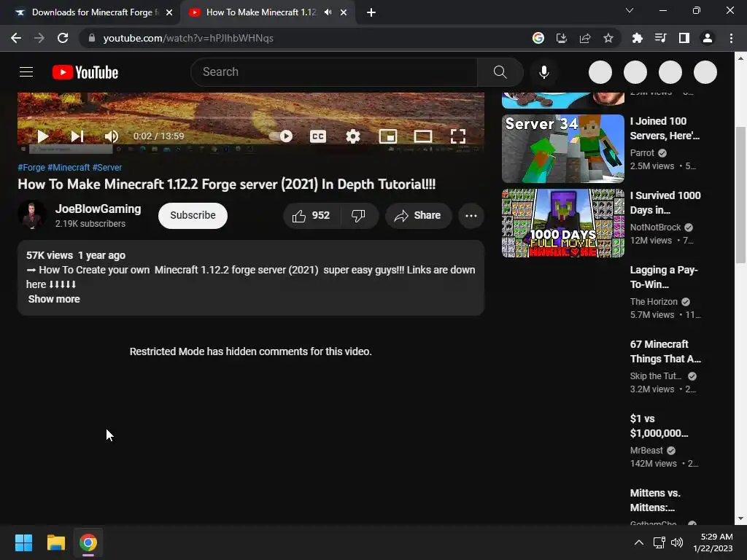
Task: Open the Chrome extensions puzzle menu
Action: (637, 38)
